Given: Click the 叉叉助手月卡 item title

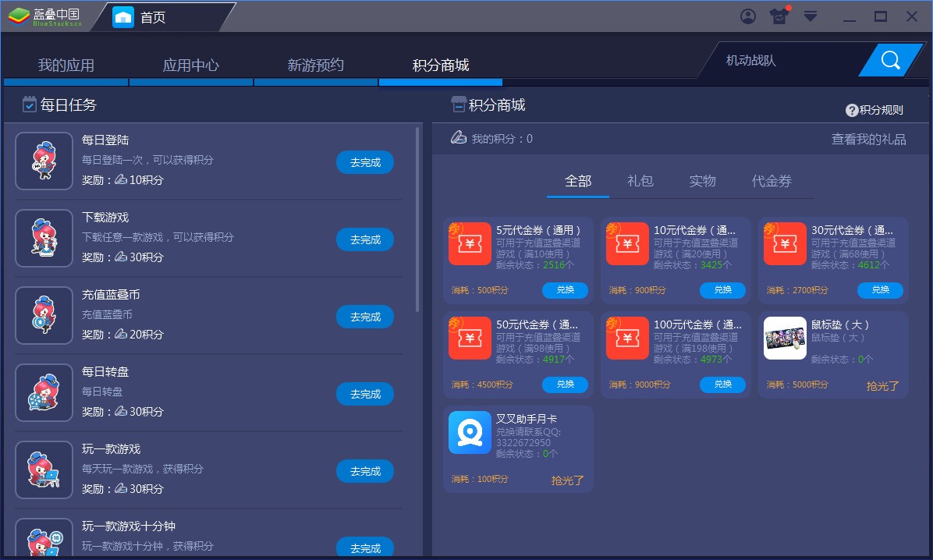Looking at the screenshot, I should click(527, 419).
